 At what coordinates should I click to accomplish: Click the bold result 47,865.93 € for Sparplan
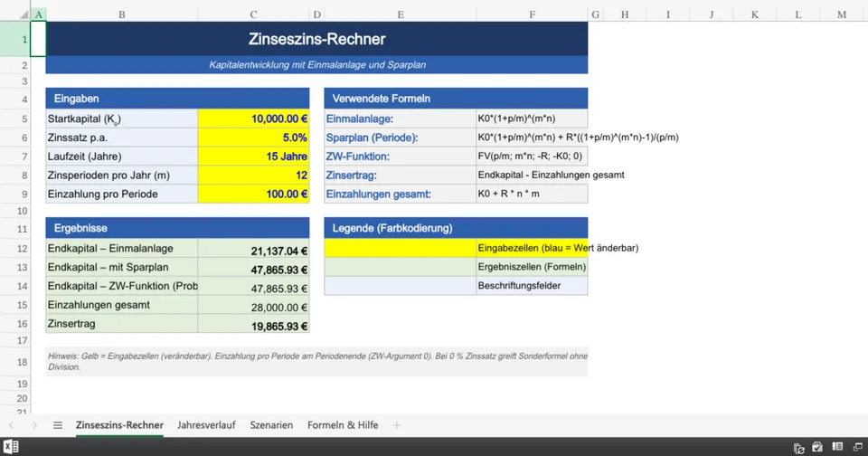click(x=253, y=268)
